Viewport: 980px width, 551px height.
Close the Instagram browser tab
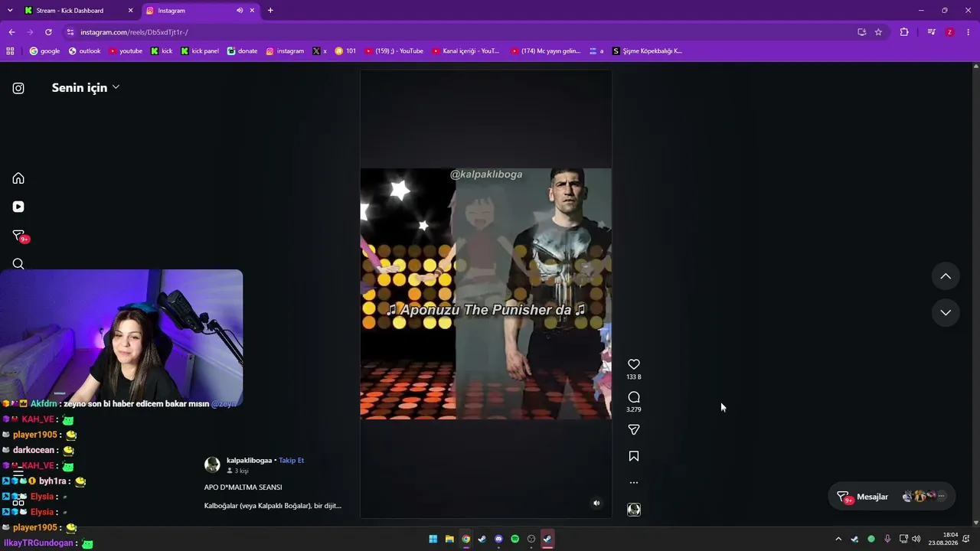click(x=252, y=11)
